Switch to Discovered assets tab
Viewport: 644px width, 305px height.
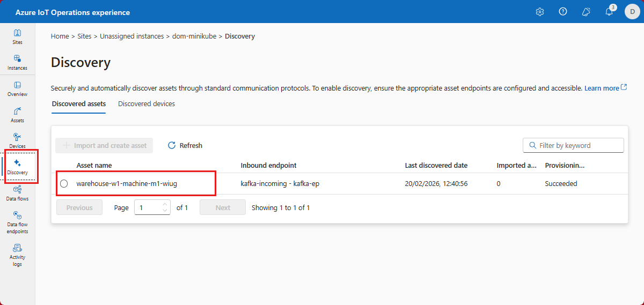79,103
